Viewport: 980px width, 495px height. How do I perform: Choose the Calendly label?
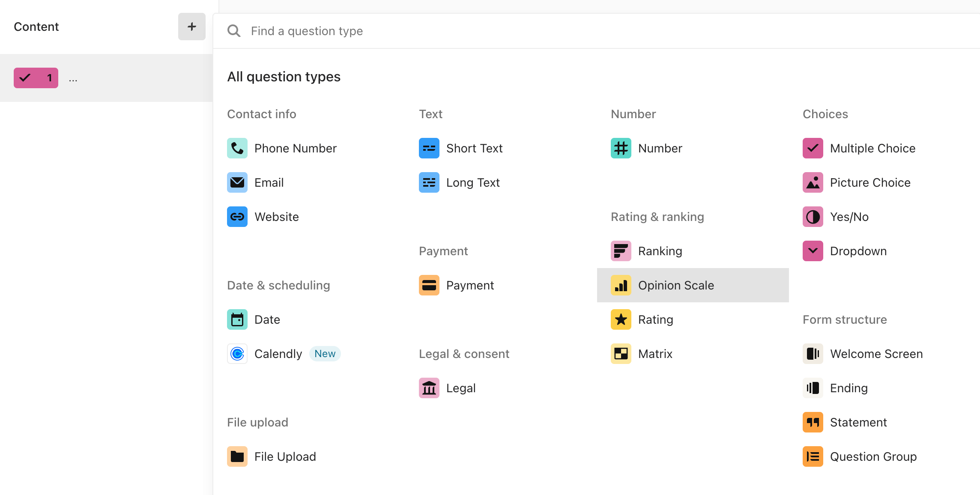(278, 354)
